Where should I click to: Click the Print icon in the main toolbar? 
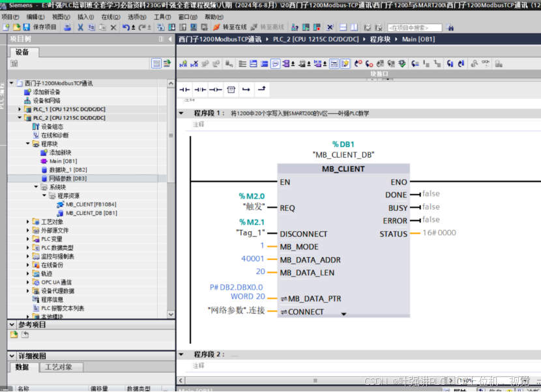[68, 27]
